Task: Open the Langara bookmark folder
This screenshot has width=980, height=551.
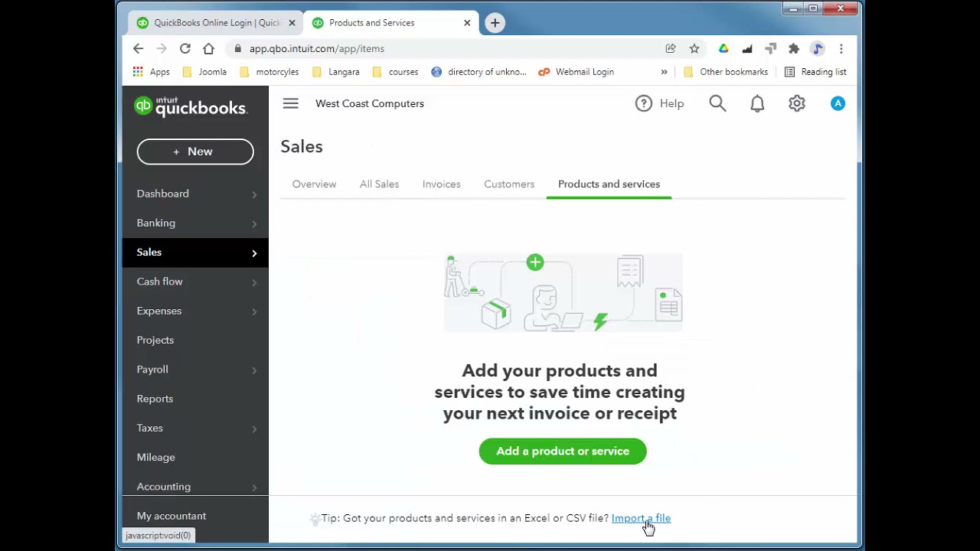Action: tap(335, 72)
